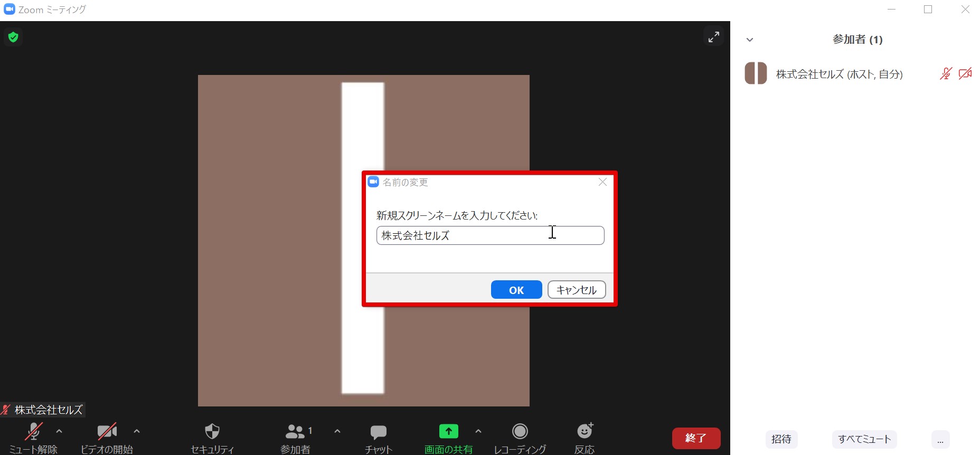Click the 参加者 (1) panel heading

858,40
